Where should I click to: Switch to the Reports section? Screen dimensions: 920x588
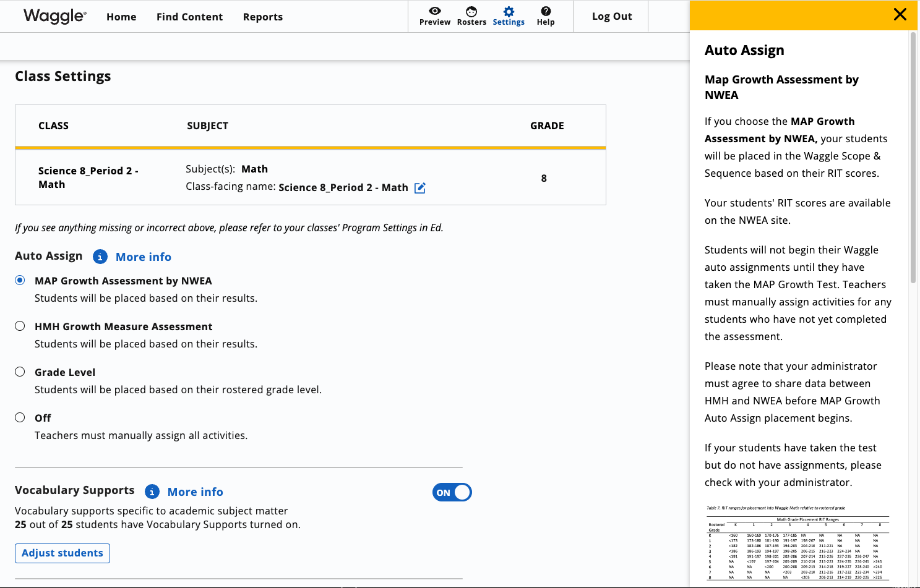(262, 17)
